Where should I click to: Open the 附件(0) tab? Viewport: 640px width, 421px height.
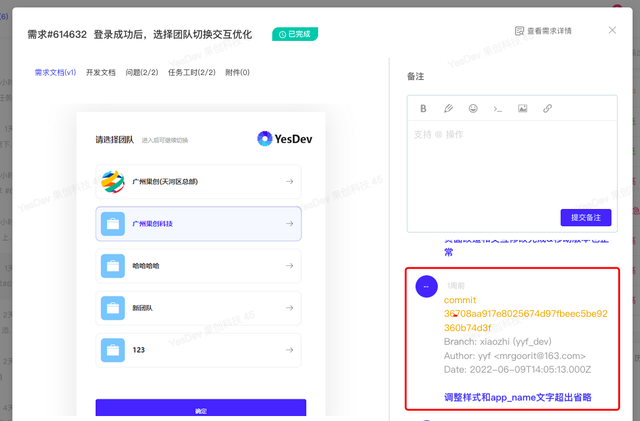tap(237, 73)
